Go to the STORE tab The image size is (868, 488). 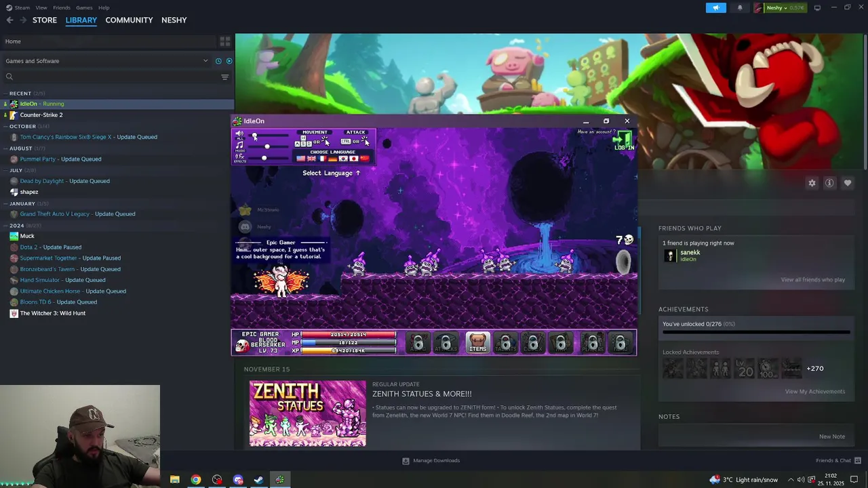coord(45,20)
